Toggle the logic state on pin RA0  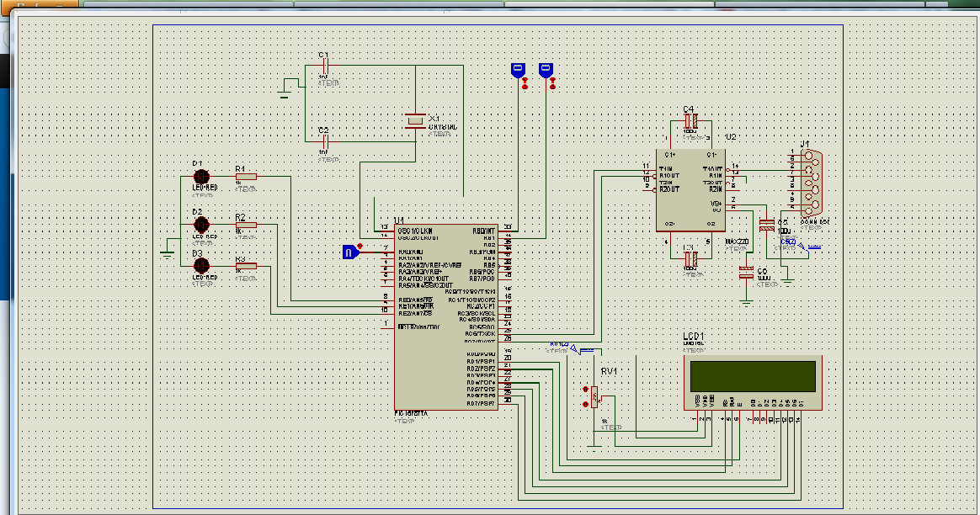click(350, 251)
